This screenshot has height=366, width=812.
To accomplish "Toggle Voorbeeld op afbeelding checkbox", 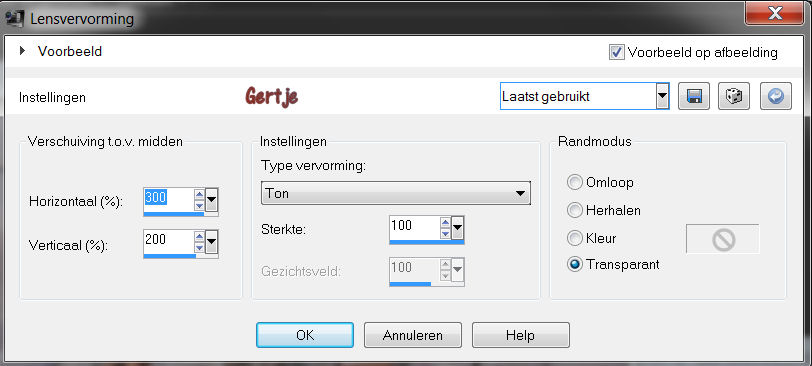I will tap(616, 52).
